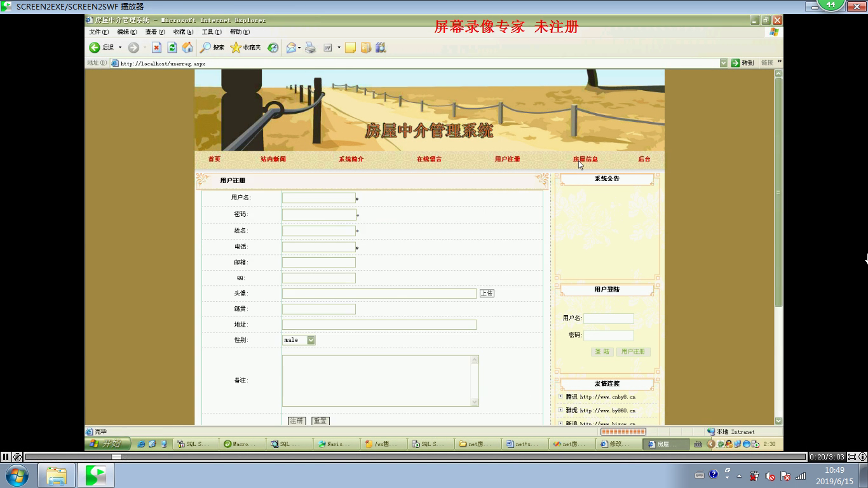The height and width of the screenshot is (488, 868).
Task: Open the 文件(F) menu
Action: pos(98,32)
